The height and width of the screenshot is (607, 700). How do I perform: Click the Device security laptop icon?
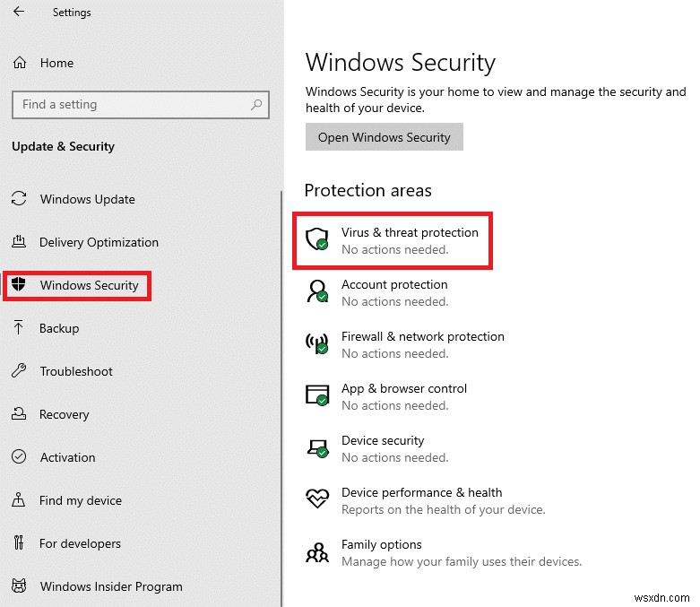click(x=317, y=447)
